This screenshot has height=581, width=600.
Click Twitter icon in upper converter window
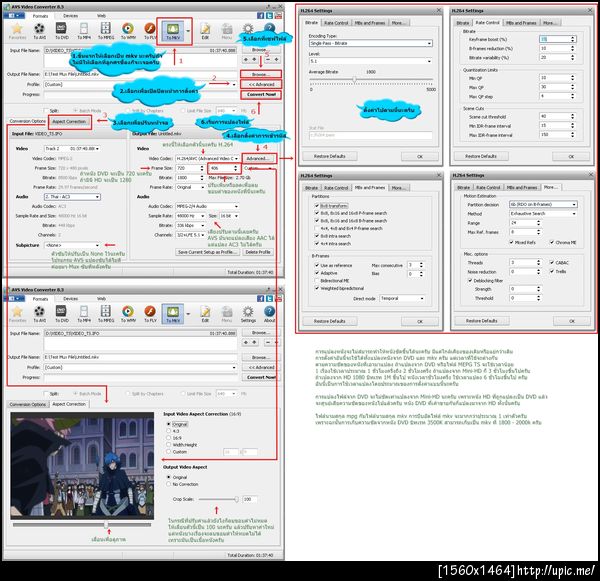click(x=269, y=16)
